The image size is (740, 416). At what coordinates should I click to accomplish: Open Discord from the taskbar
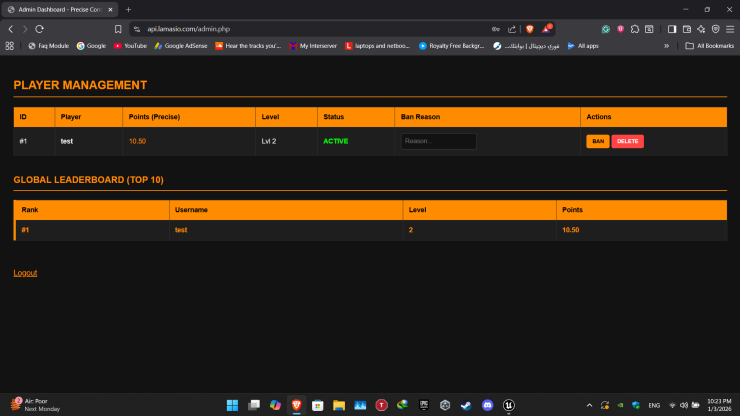(488, 405)
